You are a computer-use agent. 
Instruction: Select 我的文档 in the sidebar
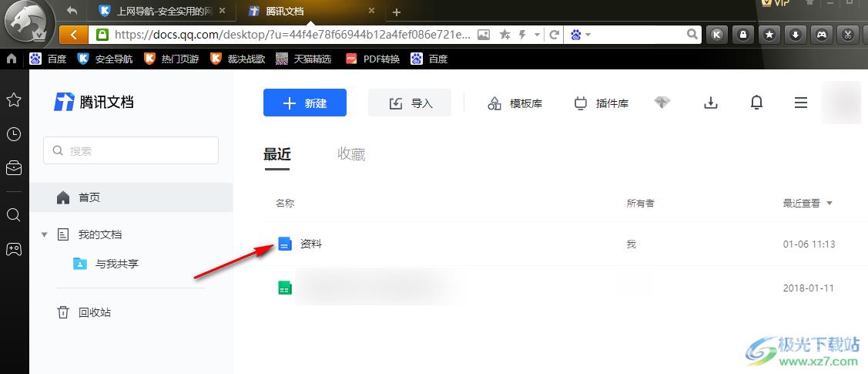tap(99, 234)
